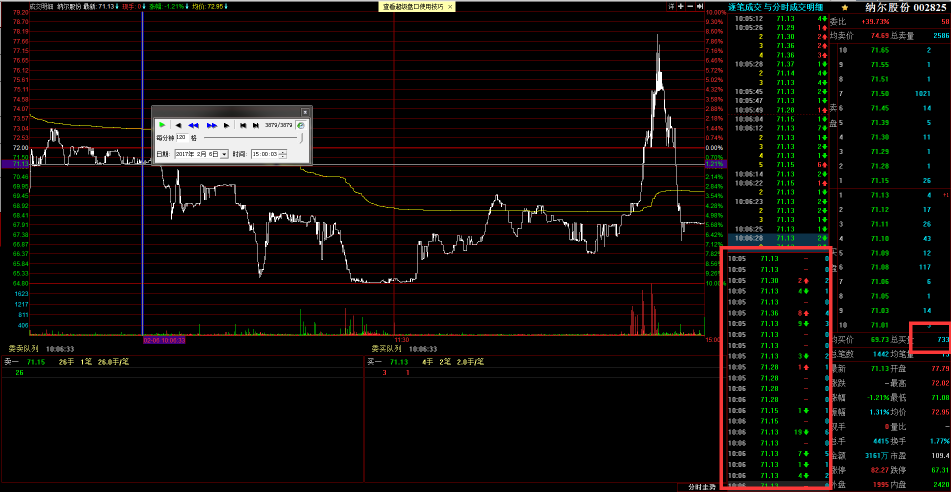Click the 最高 72.02 value
Viewport: 951px width, 492px height.
coord(939,383)
